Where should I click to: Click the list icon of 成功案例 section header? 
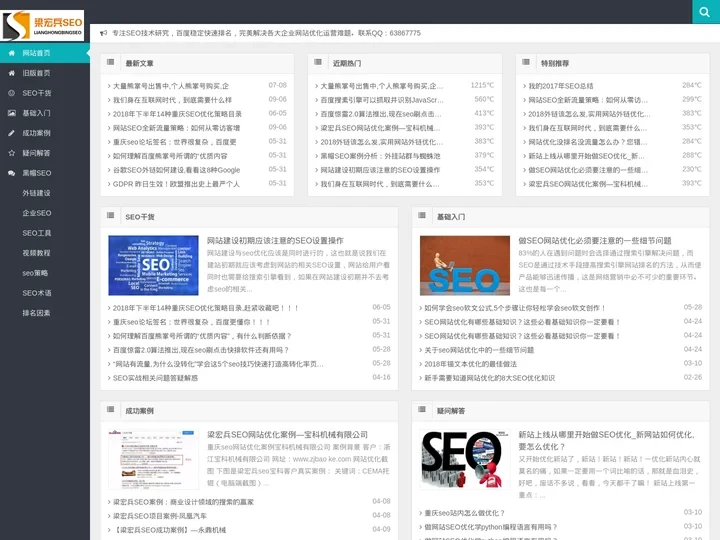click(111, 410)
